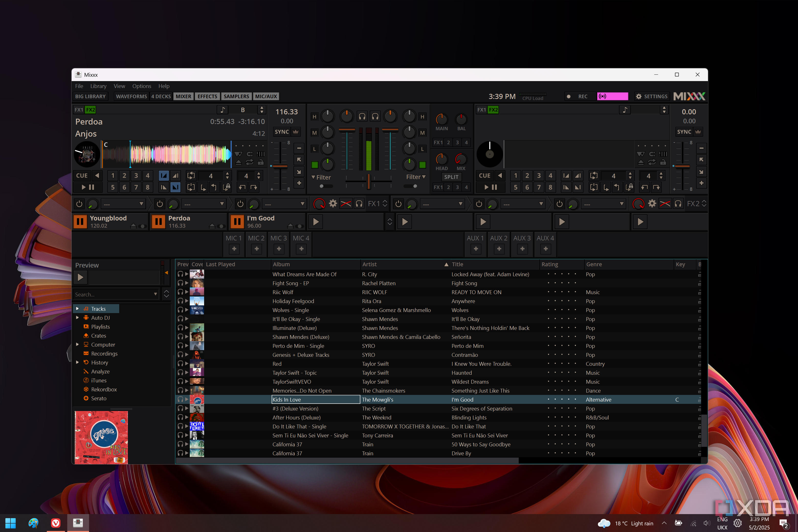Viewport: 798px width, 532px height.
Task: Toggle the left channel headphone cue button
Action: [362, 117]
